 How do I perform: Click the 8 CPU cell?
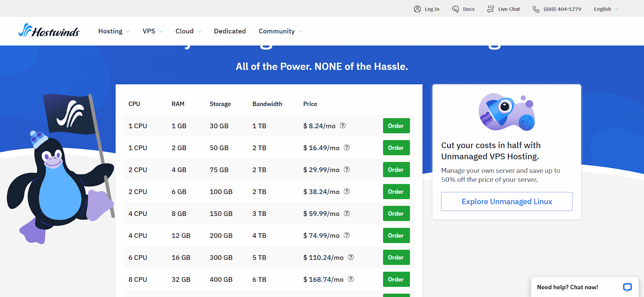pos(138,279)
